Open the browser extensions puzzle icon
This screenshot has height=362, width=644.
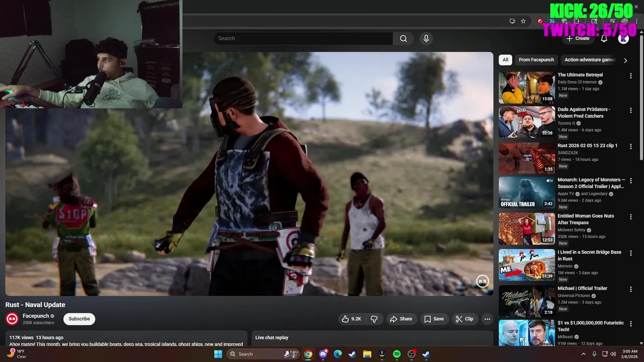click(577, 21)
